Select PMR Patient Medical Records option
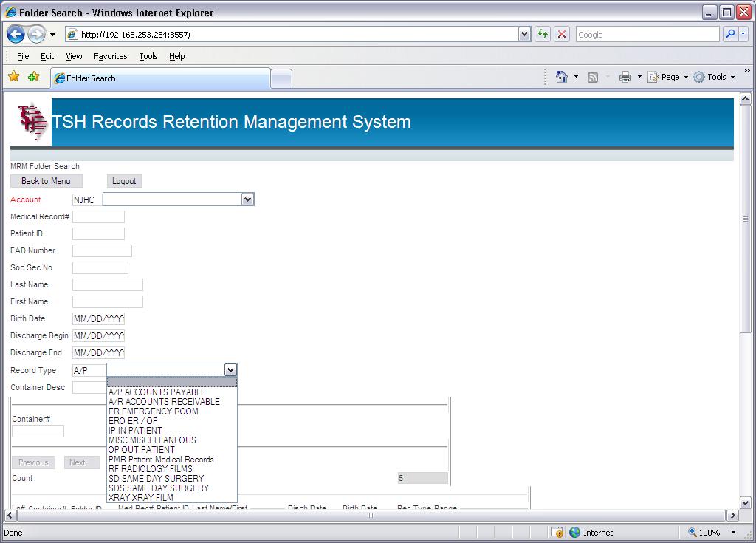The width and height of the screenshot is (756, 543). point(172,459)
